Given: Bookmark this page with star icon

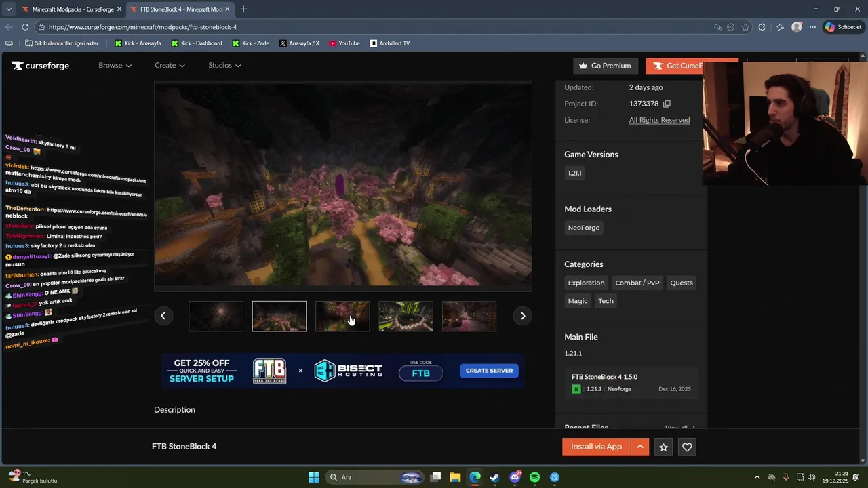Looking at the screenshot, I should click(745, 27).
